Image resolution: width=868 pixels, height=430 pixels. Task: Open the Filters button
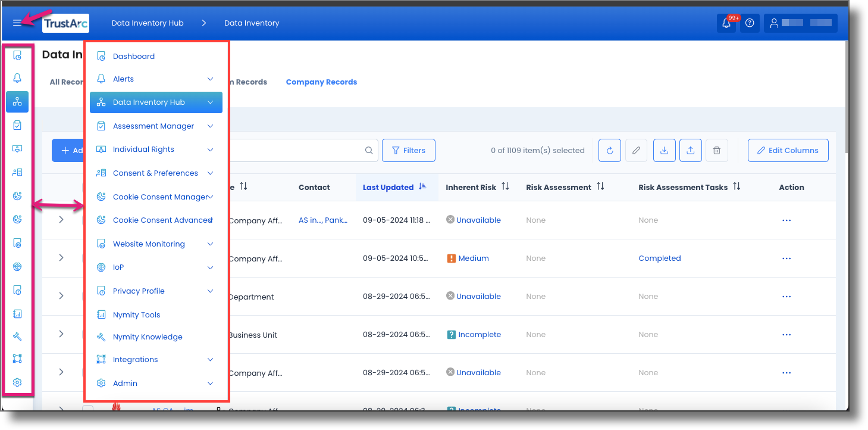point(408,151)
